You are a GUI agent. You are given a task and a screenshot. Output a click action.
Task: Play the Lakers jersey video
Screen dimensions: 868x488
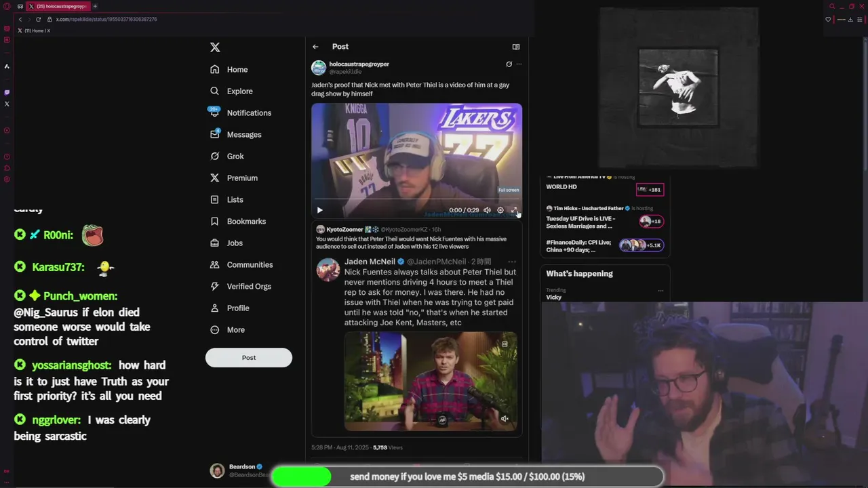(x=319, y=210)
